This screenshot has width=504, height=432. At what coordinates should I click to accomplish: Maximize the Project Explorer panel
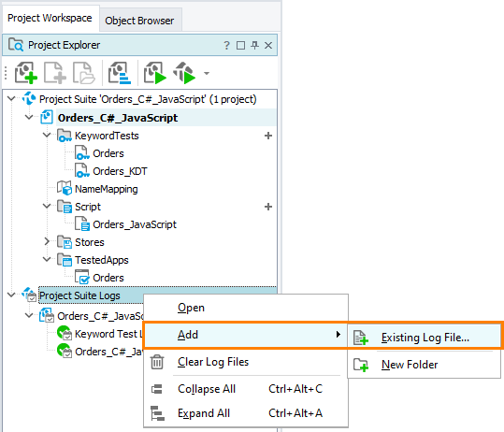[240, 45]
